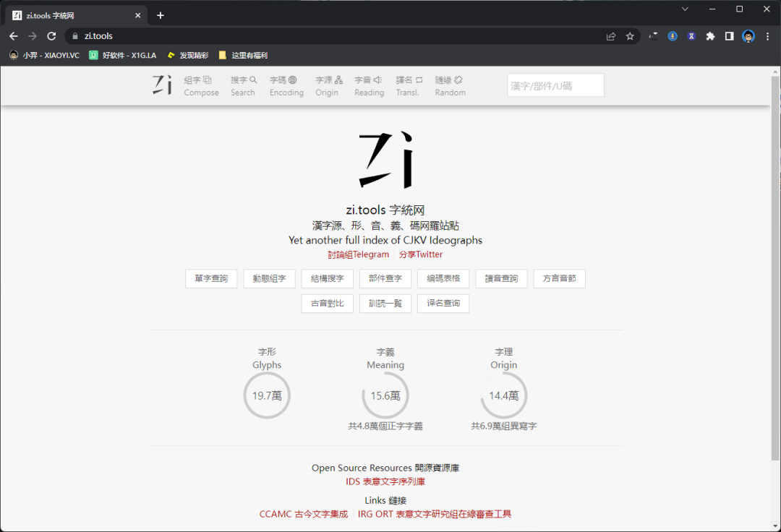
Task: Open a new tab with plus
Action: point(161,15)
